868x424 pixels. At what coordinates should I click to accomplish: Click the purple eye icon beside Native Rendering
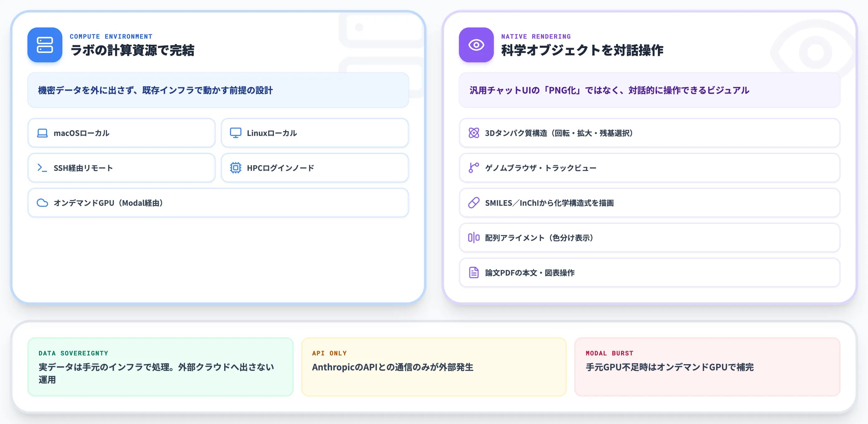(476, 45)
